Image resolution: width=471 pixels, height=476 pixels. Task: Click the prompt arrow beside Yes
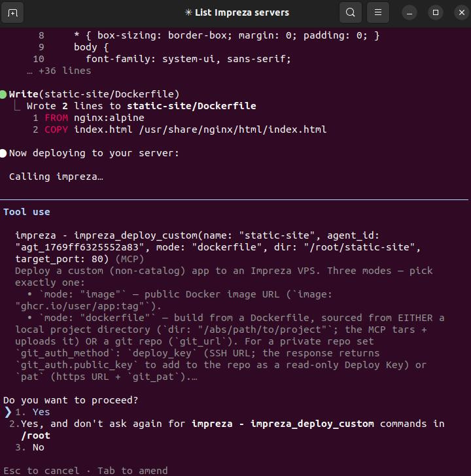coord(8,412)
